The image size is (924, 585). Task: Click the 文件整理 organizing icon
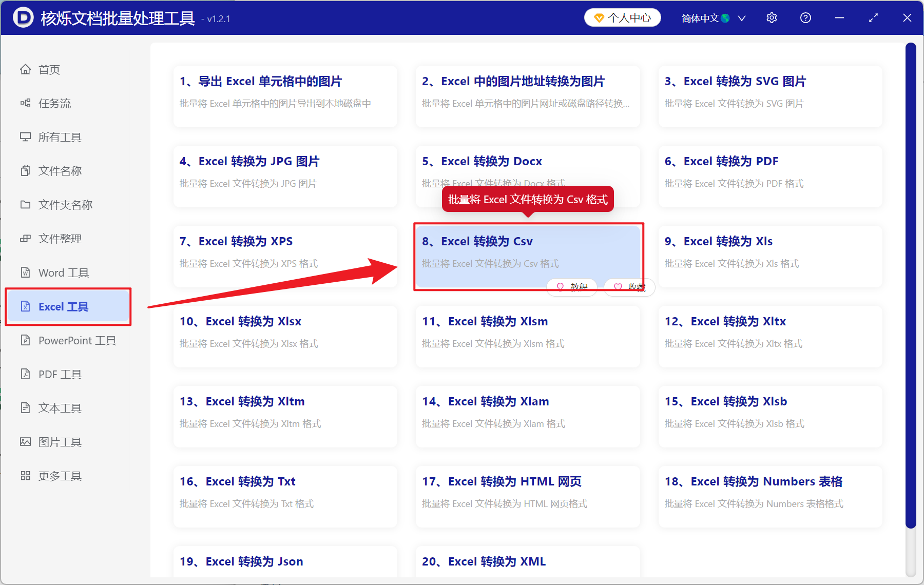click(26, 239)
